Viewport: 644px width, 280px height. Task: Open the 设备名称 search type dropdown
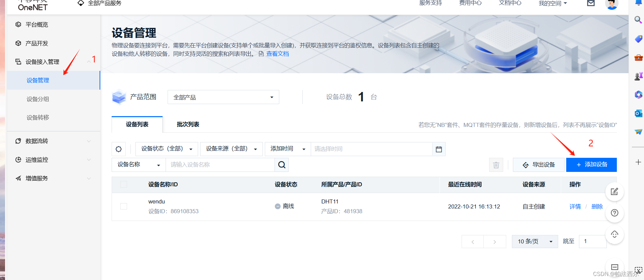[139, 165]
